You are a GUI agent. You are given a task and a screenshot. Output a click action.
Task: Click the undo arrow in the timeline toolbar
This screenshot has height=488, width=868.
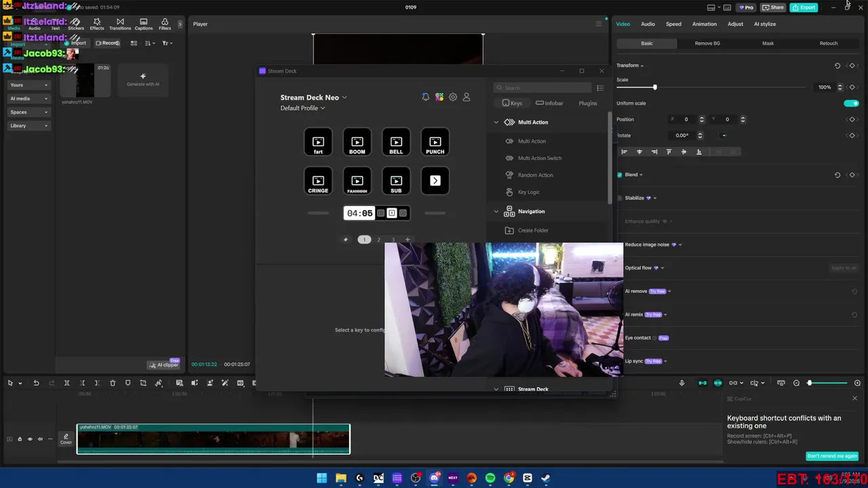coord(36,383)
